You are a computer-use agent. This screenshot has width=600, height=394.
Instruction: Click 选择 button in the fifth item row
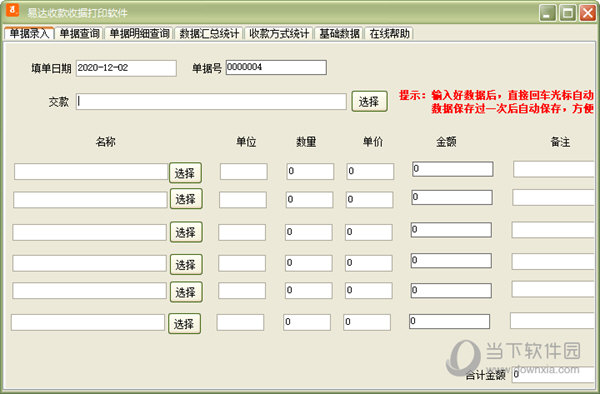186,292
